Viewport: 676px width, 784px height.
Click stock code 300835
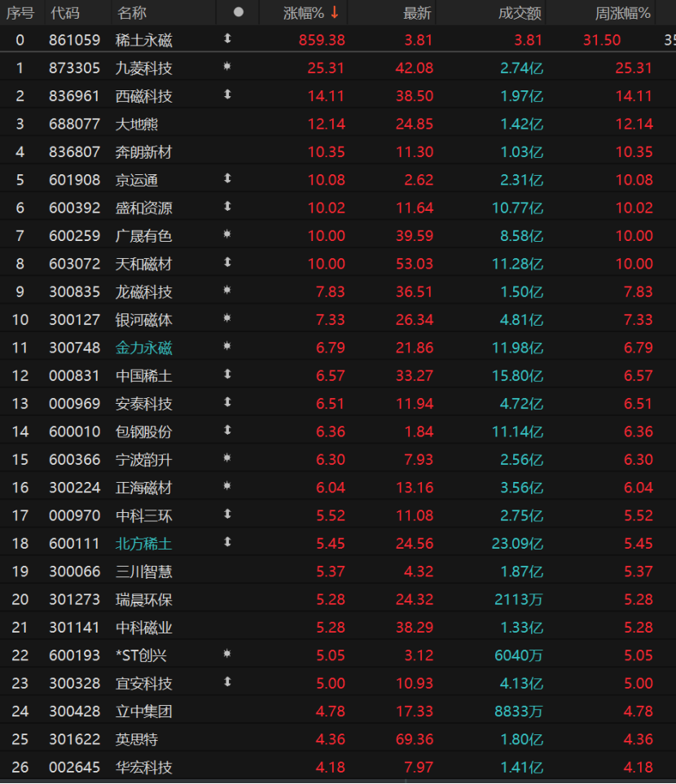[75, 292]
